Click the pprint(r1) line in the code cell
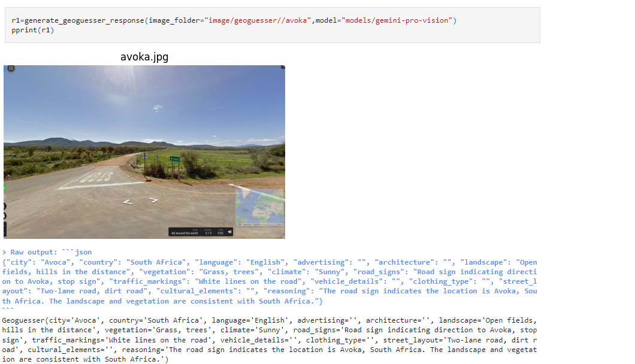The width and height of the screenshot is (635, 364). click(x=33, y=30)
